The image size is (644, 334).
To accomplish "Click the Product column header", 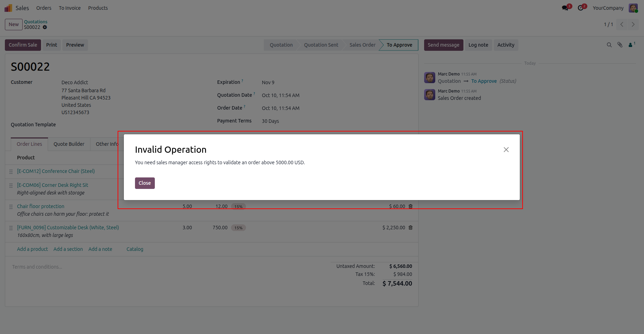I will click(26, 158).
